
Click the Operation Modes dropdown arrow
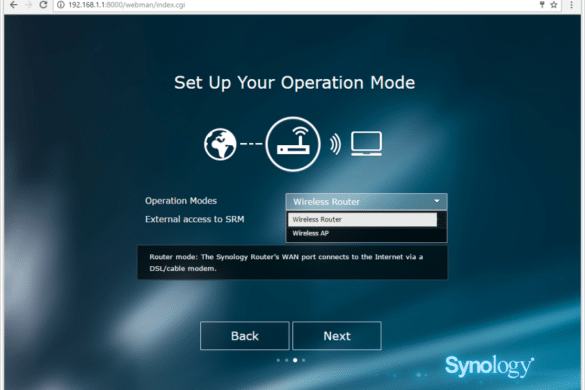pyautogui.click(x=437, y=201)
